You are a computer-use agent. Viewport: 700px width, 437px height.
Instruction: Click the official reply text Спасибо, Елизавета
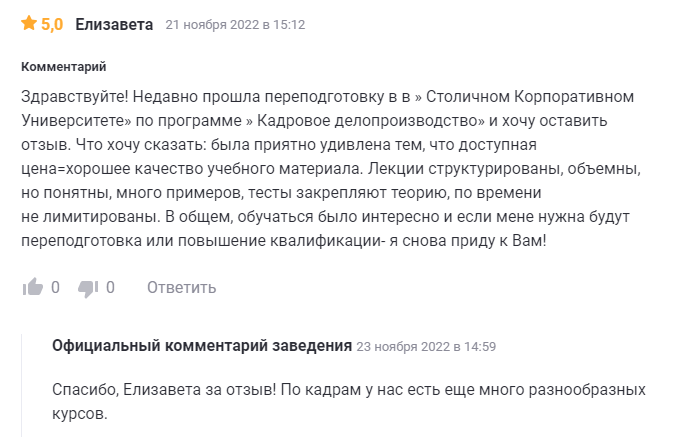349,402
